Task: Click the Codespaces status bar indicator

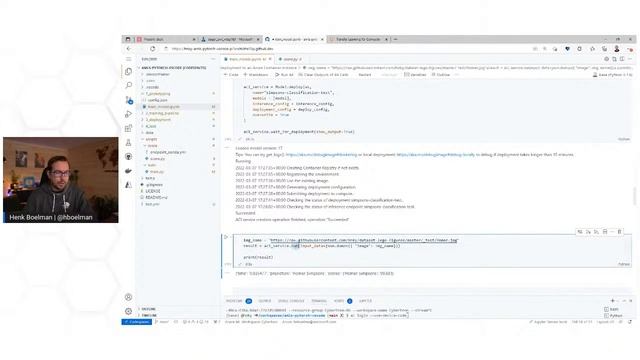Action: pyautogui.click(x=137, y=322)
